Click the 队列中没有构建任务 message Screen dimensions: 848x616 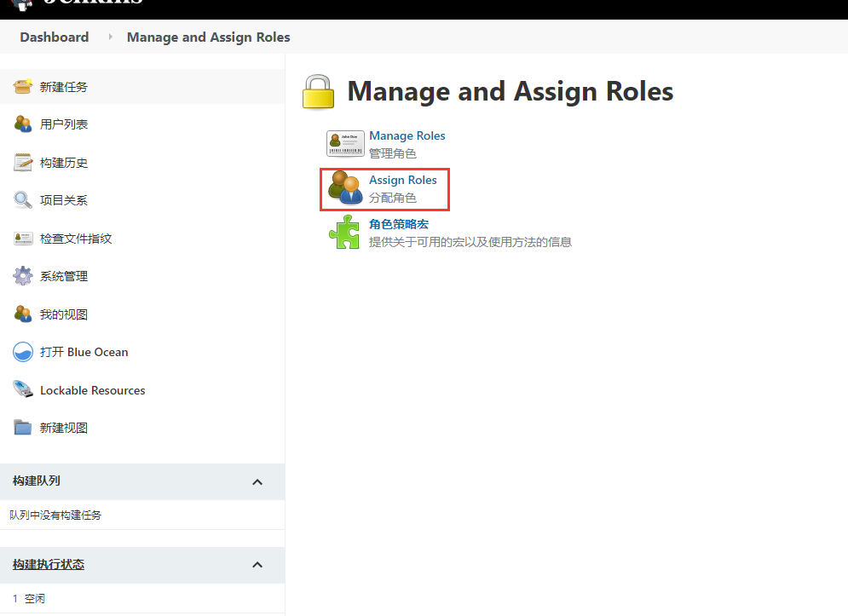[x=55, y=515]
